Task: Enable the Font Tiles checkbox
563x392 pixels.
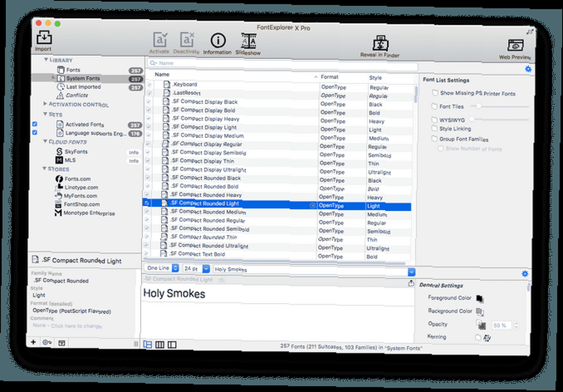Action: (x=435, y=106)
